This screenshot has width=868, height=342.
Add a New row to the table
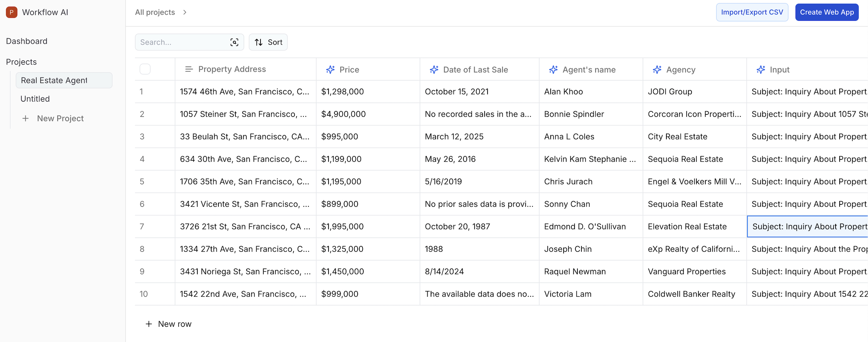[x=169, y=324]
